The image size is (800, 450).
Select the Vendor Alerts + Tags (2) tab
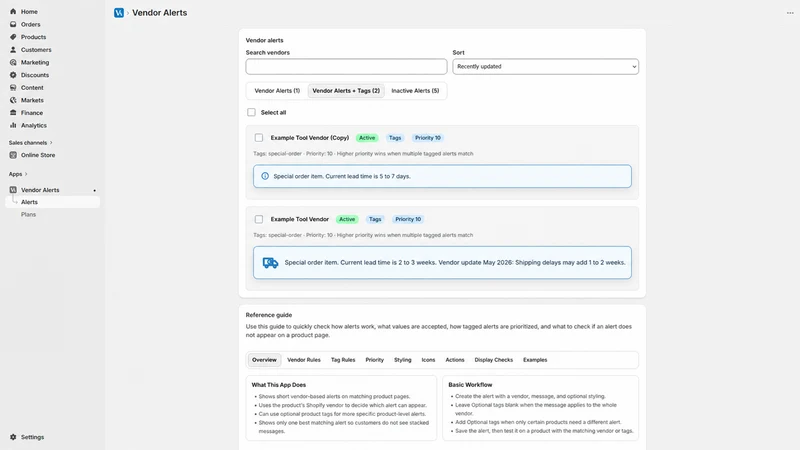pos(346,91)
